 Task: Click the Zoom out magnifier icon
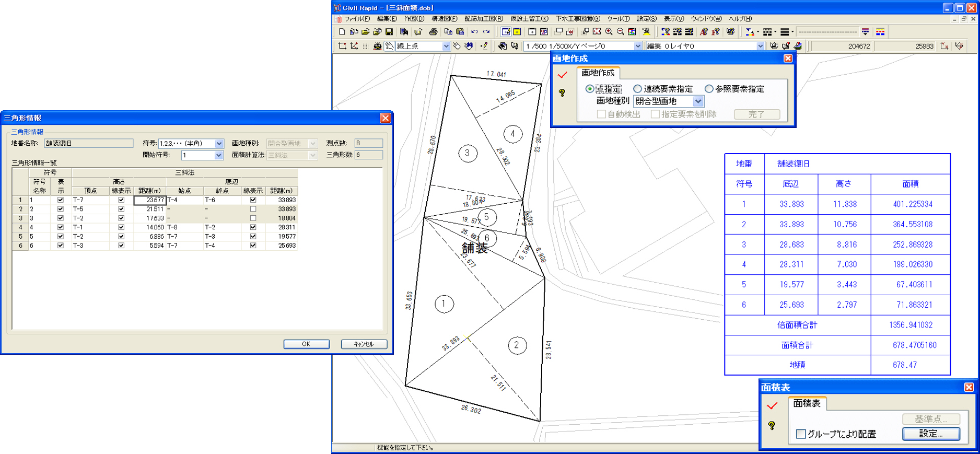621,32
